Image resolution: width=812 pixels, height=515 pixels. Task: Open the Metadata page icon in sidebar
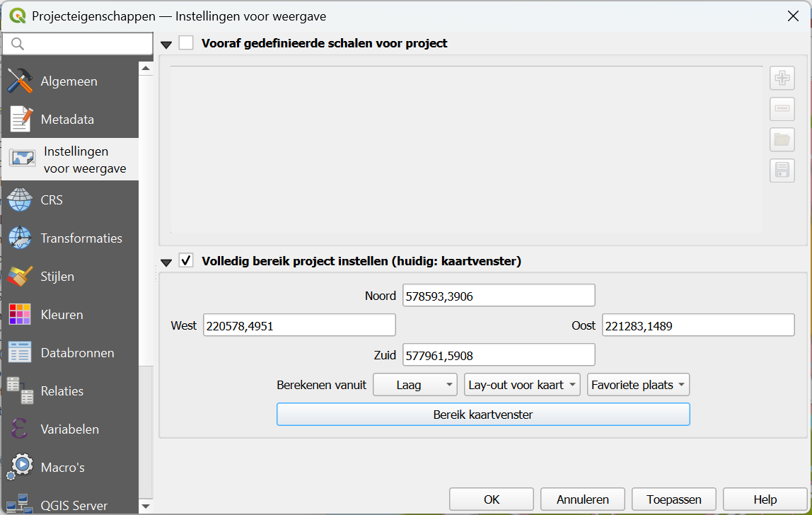20,120
